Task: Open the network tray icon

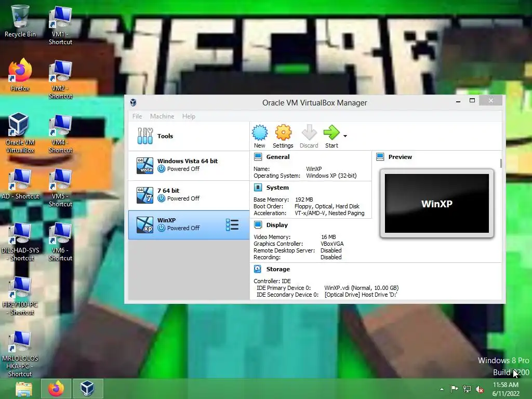Action: coord(467,389)
